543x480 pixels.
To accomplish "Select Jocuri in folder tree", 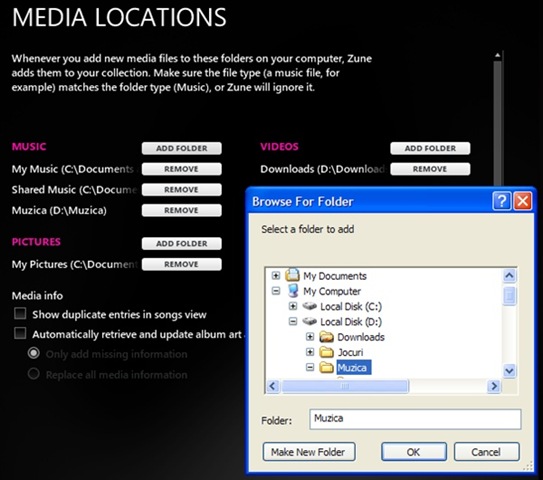I will pyautogui.click(x=350, y=352).
